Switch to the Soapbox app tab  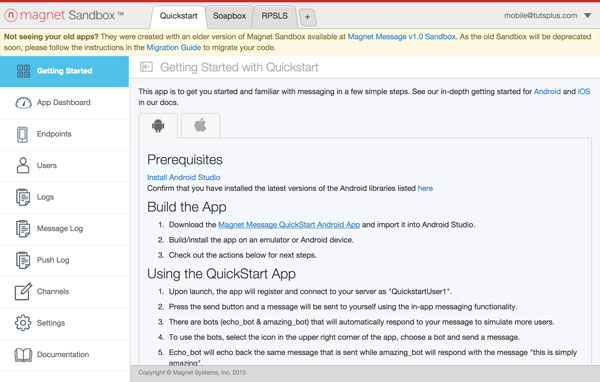click(229, 16)
